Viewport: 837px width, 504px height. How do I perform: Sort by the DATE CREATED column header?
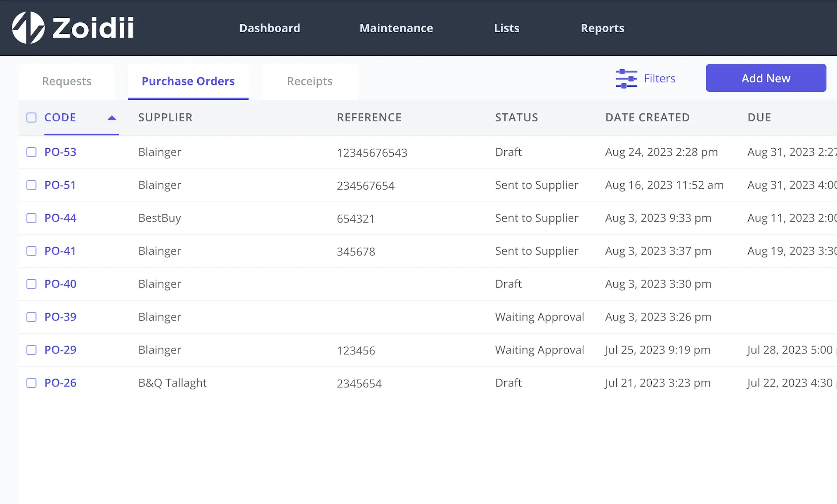(647, 118)
